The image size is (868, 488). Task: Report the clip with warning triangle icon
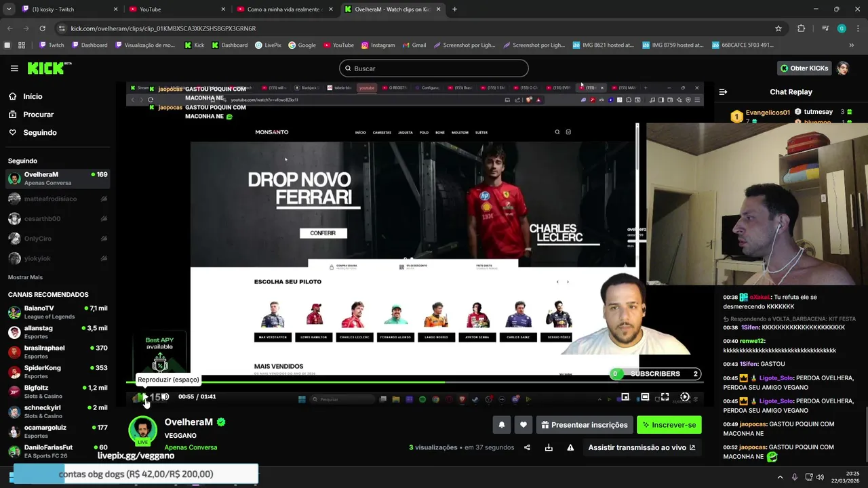(x=570, y=447)
